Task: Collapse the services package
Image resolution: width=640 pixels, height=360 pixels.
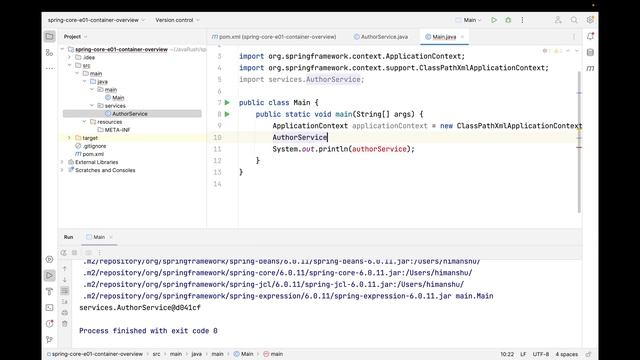Action: [92, 106]
